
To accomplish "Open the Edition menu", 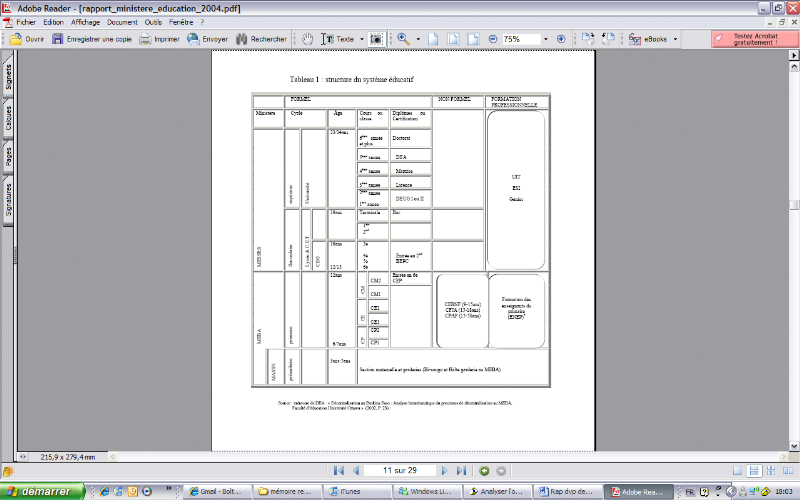I will [53, 22].
